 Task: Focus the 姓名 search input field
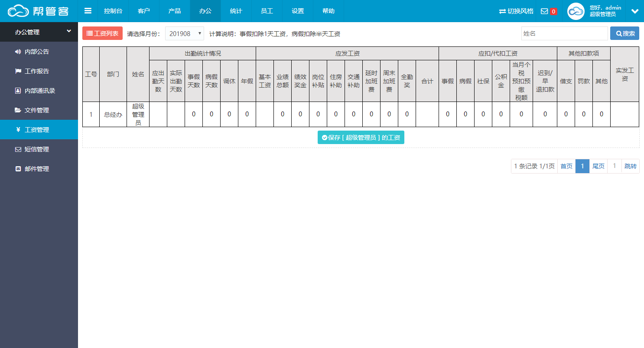click(x=565, y=33)
